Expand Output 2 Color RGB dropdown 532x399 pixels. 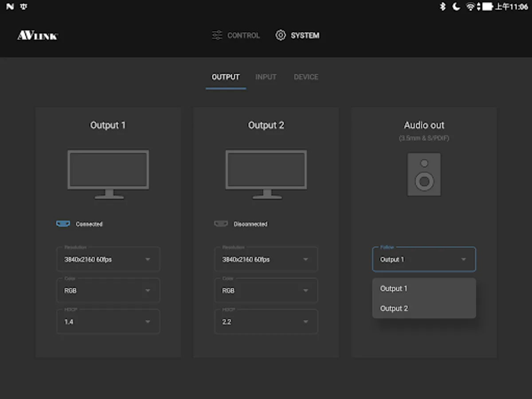click(266, 291)
